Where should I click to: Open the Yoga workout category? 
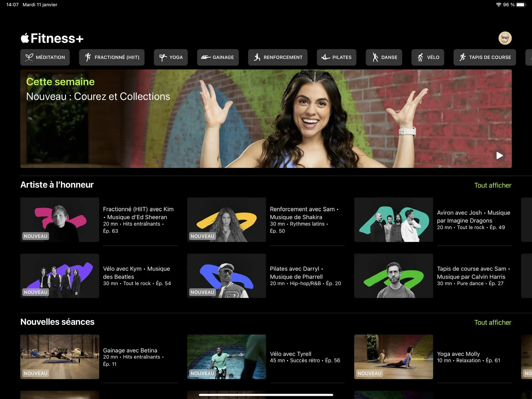tap(171, 57)
